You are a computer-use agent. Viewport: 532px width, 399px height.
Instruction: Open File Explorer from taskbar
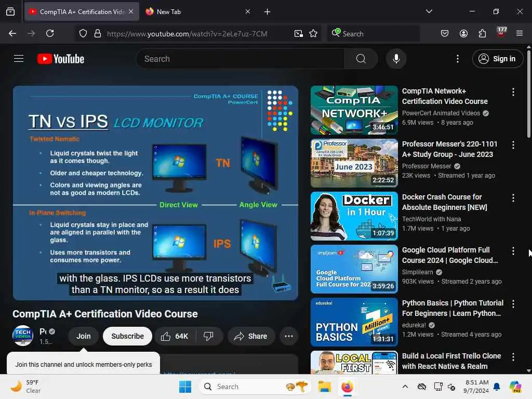[324, 387]
